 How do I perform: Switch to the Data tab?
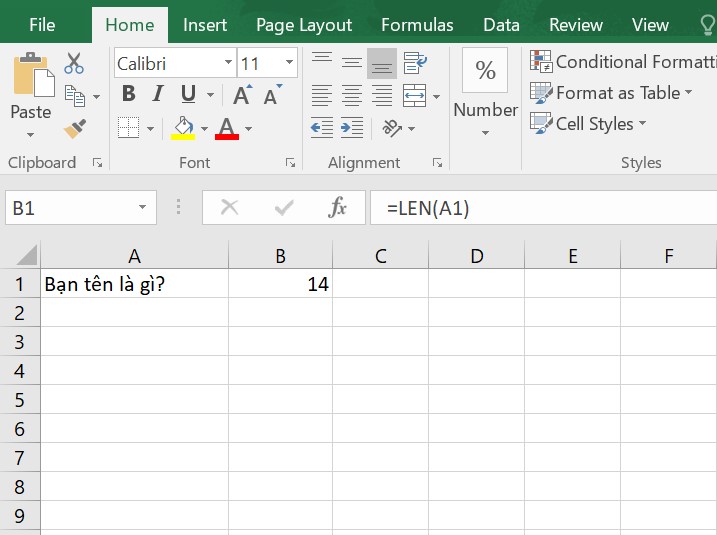tap(501, 25)
